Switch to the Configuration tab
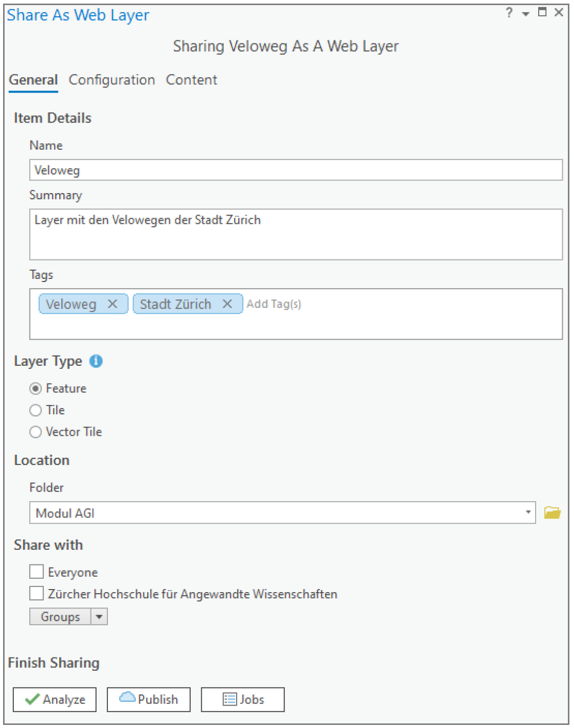 point(111,80)
